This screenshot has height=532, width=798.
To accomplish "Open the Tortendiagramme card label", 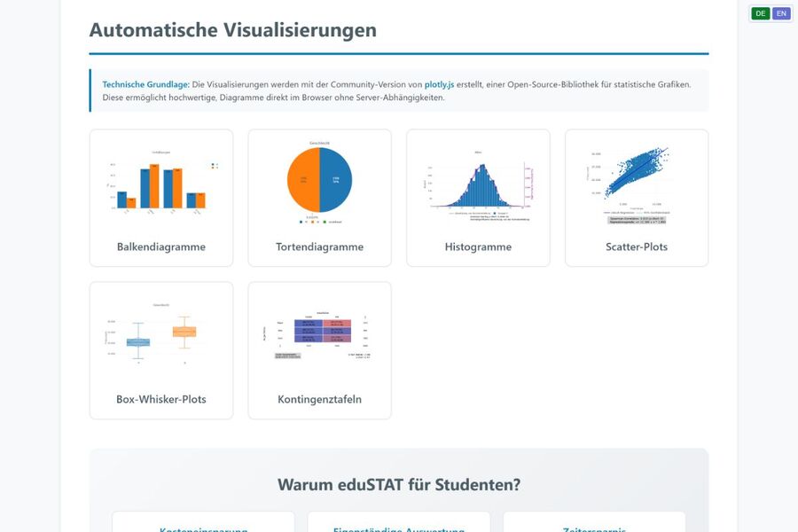I will (x=319, y=246).
